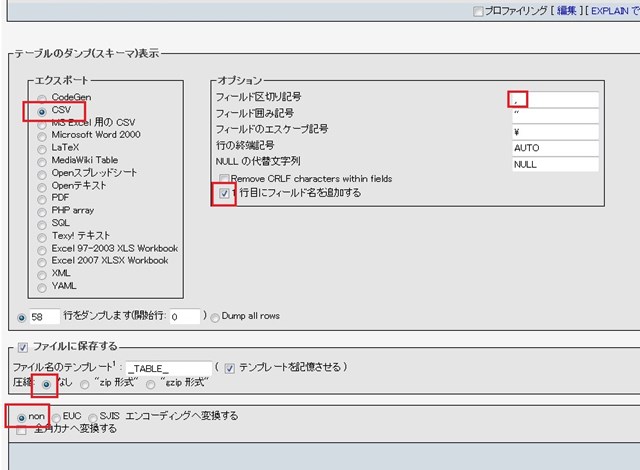Choose the SQL export format option
This screenshot has width=640, height=470.
click(42, 223)
